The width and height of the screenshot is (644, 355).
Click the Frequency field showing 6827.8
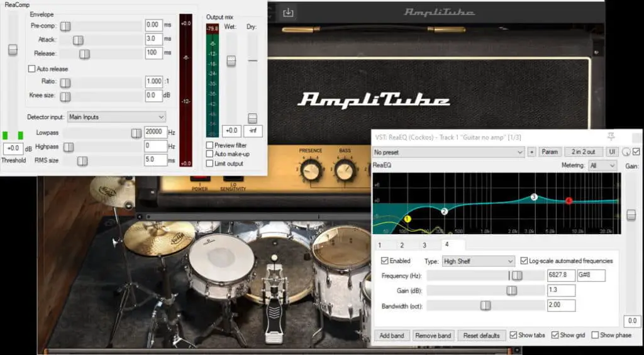tap(561, 275)
